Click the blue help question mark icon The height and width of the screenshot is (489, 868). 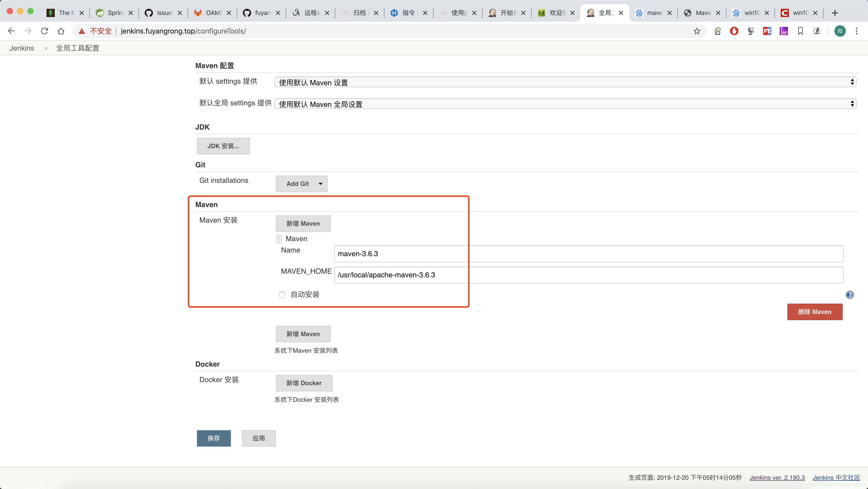(x=850, y=295)
